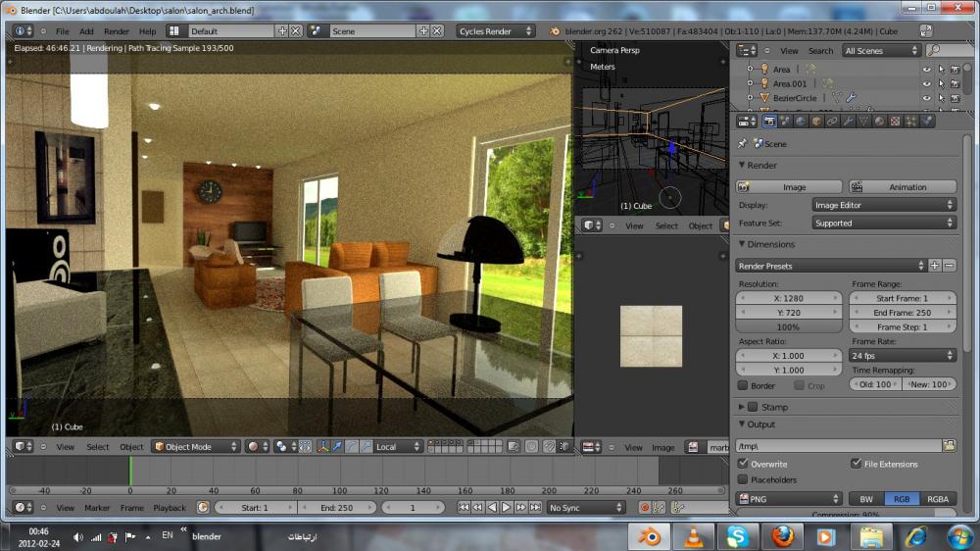Select the RGBA color mode button
Image resolution: width=980 pixels, height=551 pixels.
coord(938,499)
